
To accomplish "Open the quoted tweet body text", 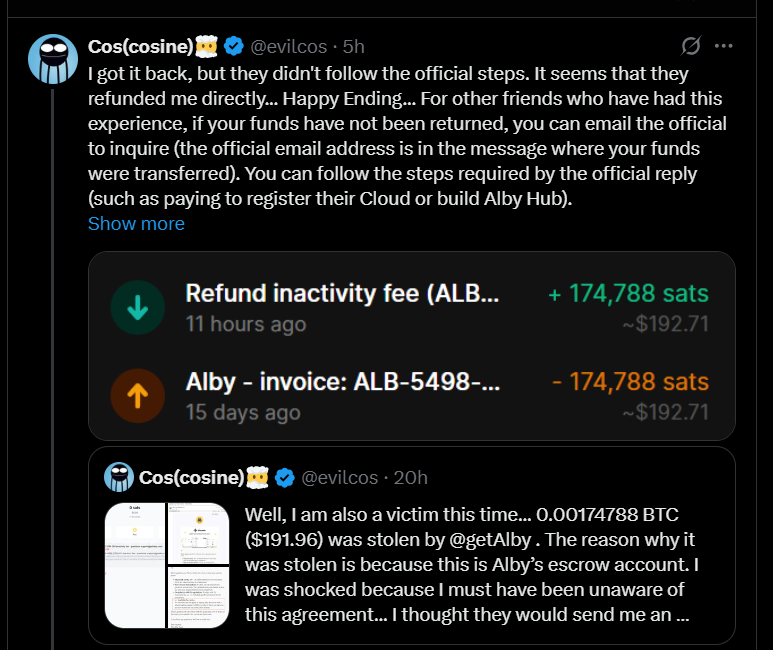I will click(x=471, y=565).
